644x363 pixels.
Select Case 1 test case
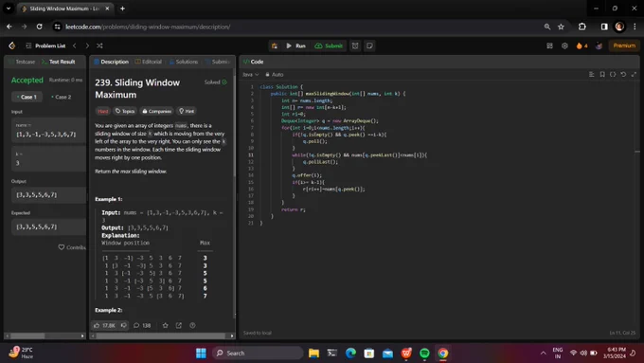(x=27, y=97)
